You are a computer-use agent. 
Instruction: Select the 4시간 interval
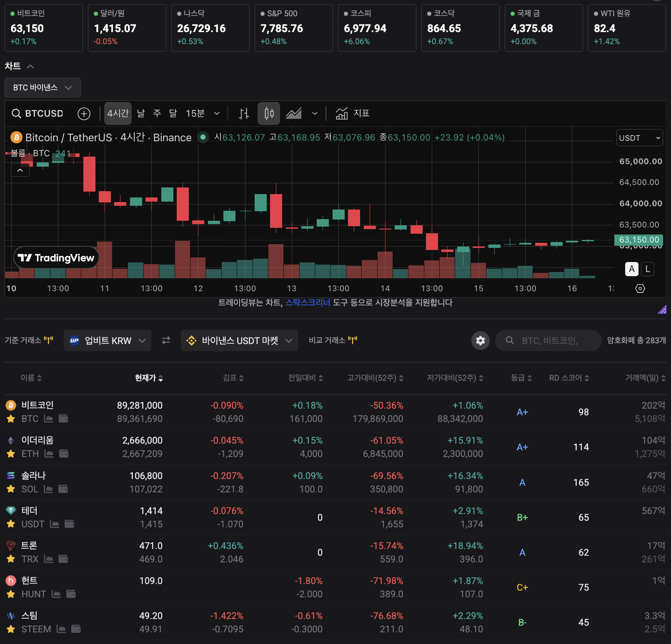point(118,113)
